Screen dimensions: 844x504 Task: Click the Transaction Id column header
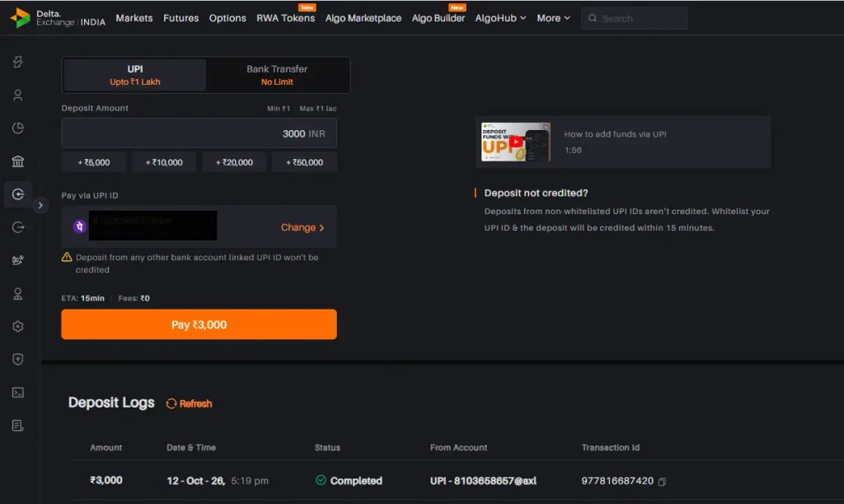click(611, 447)
